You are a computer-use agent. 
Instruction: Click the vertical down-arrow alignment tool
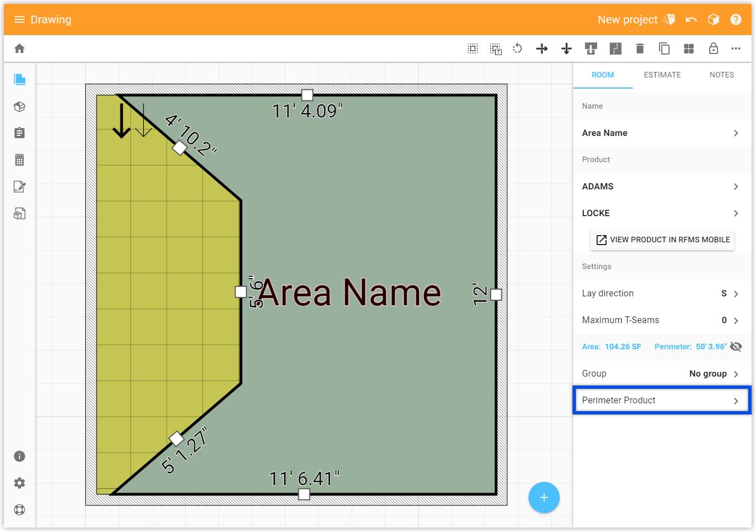[x=566, y=49]
